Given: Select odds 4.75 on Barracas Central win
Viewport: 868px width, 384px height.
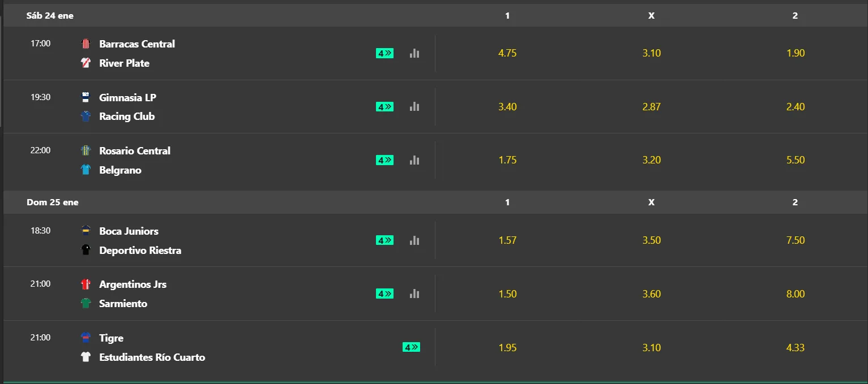Looking at the screenshot, I should click(507, 53).
